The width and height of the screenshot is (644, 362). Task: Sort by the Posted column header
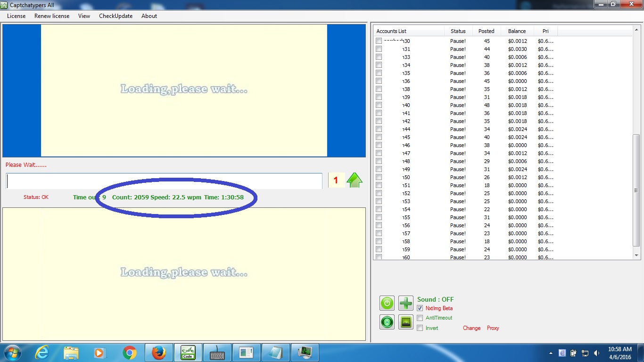click(487, 31)
